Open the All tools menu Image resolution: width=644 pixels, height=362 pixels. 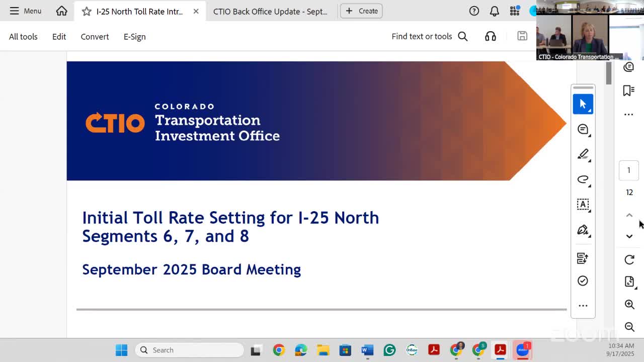(23, 37)
